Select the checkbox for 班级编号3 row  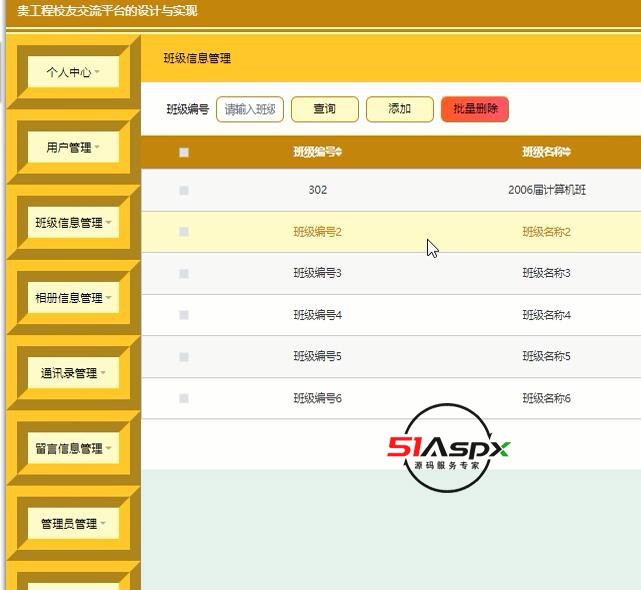184,274
